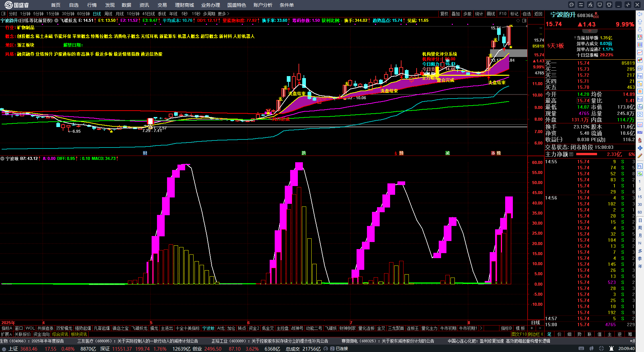Toggle the small checkbox left of 分时
The image size is (644, 352).
click(3, 14)
